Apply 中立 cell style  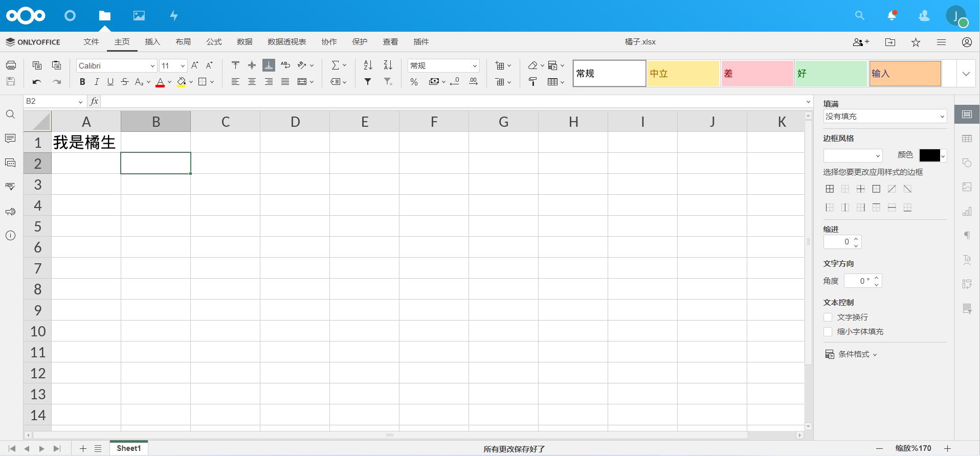[683, 74]
